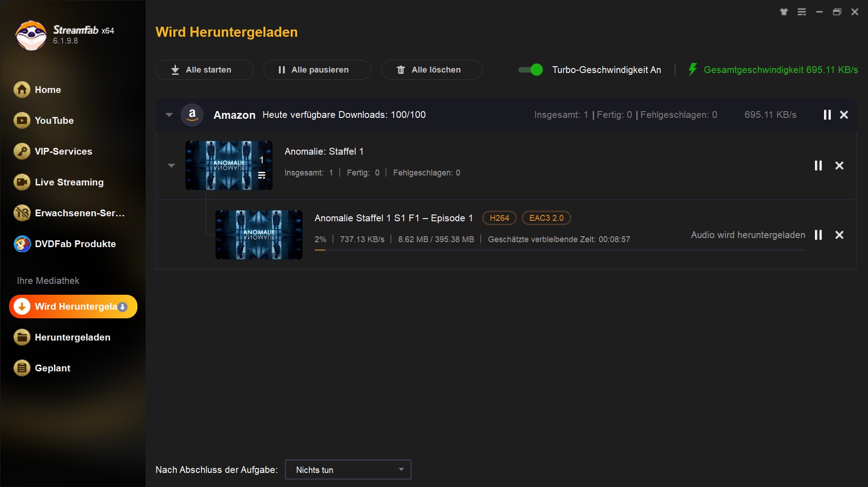The height and width of the screenshot is (487, 868).
Task: Click the download count badge in sidebar
Action: coord(122,307)
